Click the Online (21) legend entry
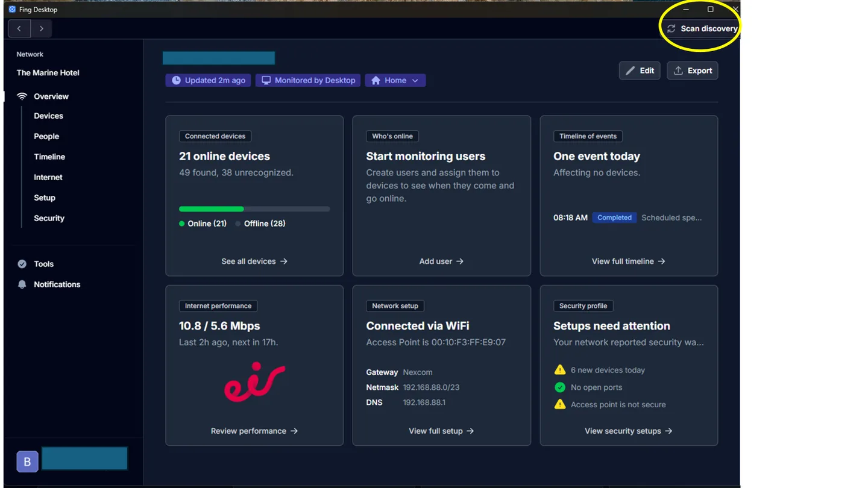The height and width of the screenshot is (488, 868). (203, 224)
